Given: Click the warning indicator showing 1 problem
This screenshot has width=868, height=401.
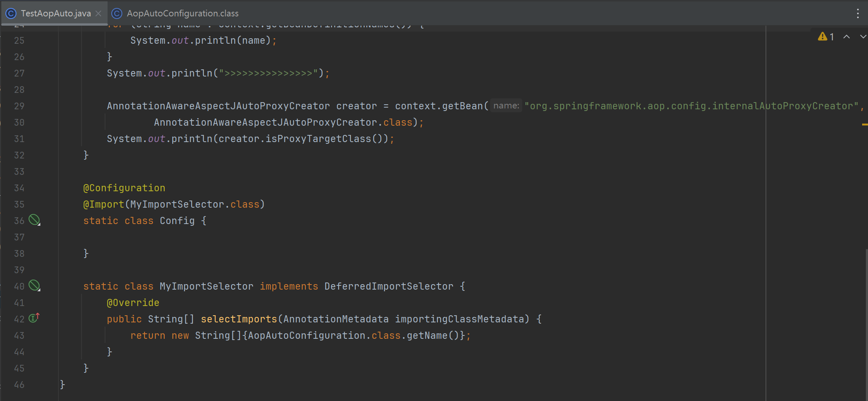Looking at the screenshot, I should pos(826,37).
